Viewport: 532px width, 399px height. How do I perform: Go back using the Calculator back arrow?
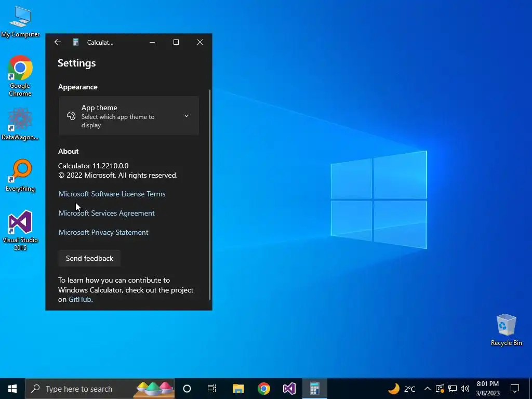click(58, 42)
